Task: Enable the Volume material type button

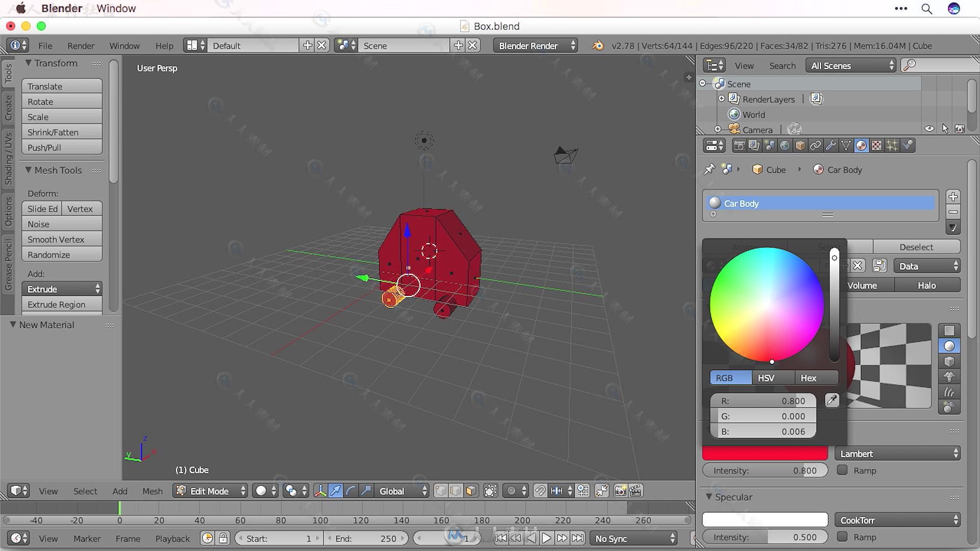Action: pyautogui.click(x=863, y=285)
